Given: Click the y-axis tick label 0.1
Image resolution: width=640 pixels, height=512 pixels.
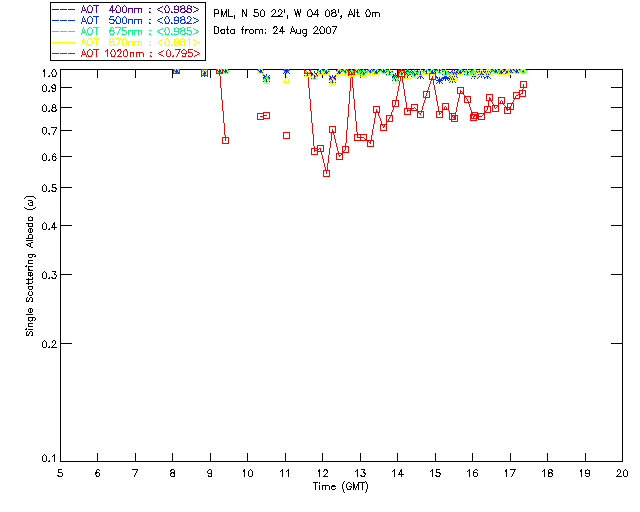Looking at the screenshot, I should 49,459.
